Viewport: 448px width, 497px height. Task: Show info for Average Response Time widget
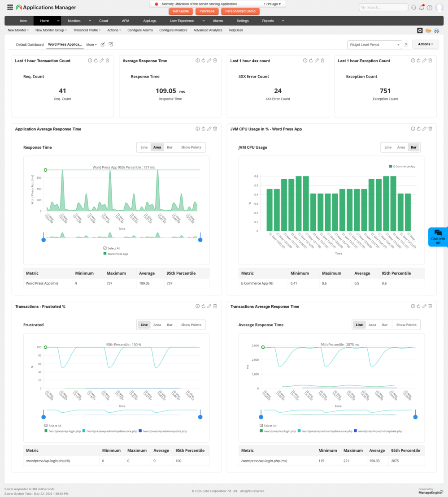click(197, 61)
